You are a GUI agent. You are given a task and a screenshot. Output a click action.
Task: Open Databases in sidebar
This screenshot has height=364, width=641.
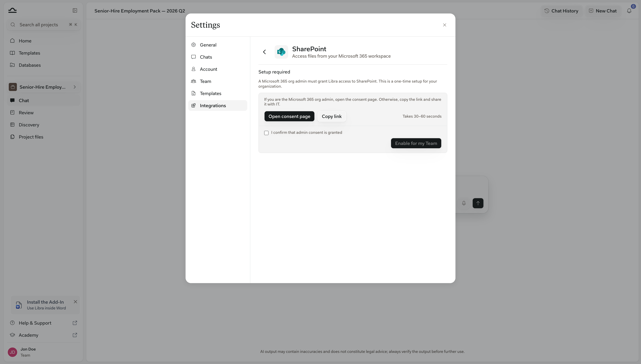coord(44,65)
